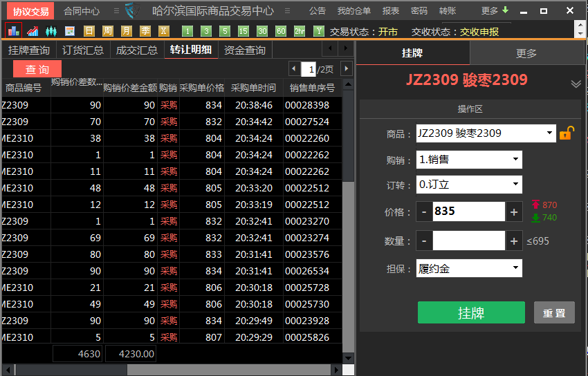Open the 购销 dropdown showing 1.销售

pos(515,160)
